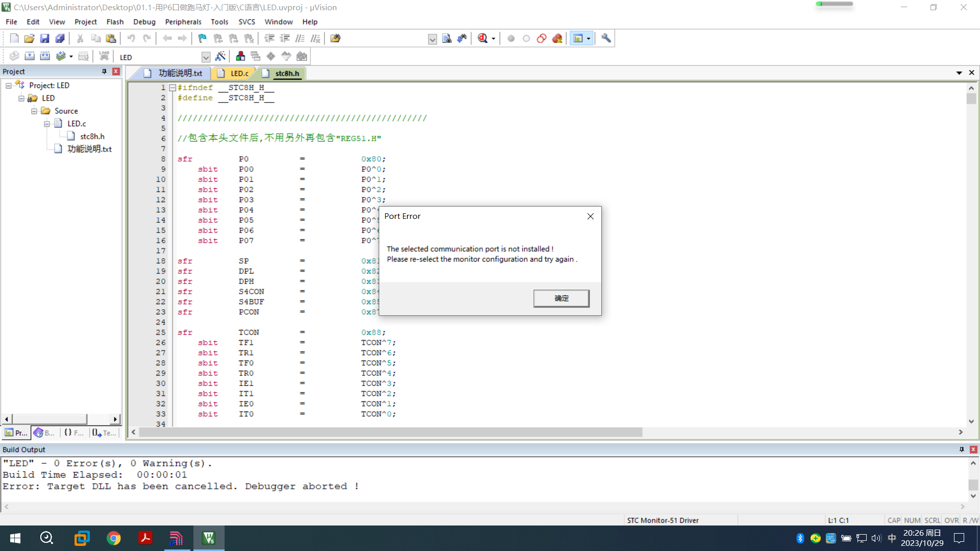Open the find text combo box arrow
This screenshot has width=980, height=551.
(432, 39)
